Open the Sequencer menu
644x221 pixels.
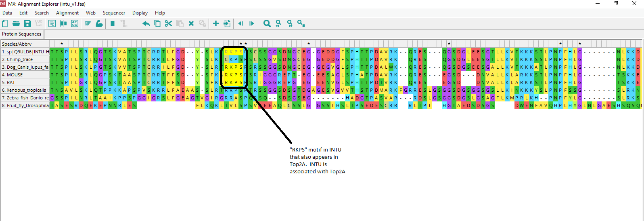pyautogui.click(x=114, y=13)
